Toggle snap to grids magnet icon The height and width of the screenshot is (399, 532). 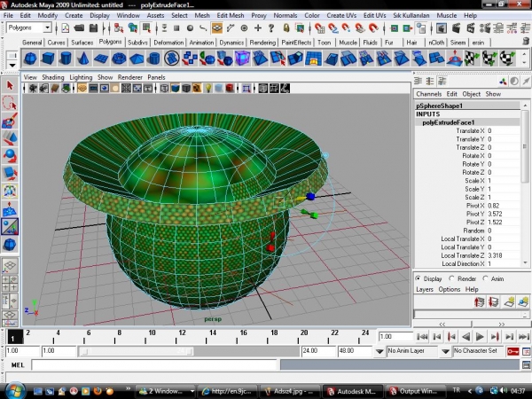click(319, 28)
